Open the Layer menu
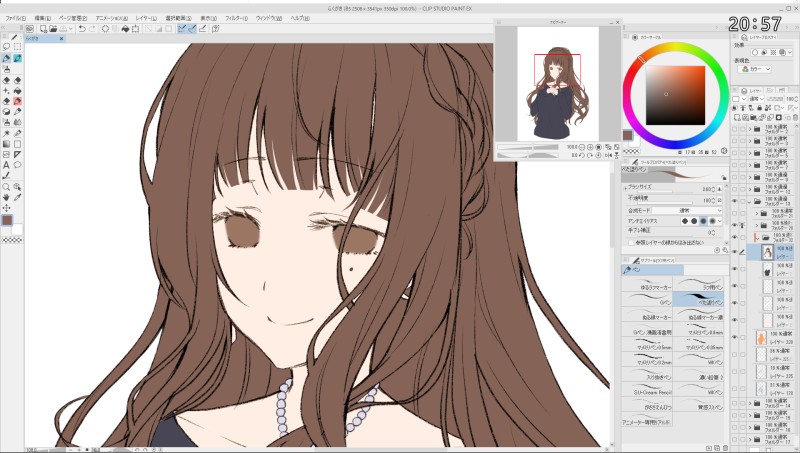Screen dimensions: 800x453 (x=146, y=18)
